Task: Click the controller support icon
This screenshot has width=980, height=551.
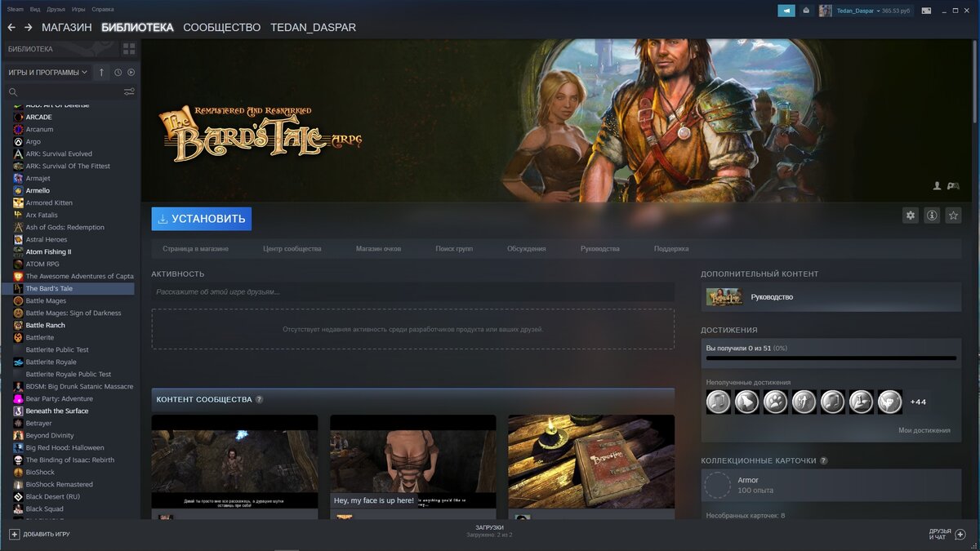Action: [x=953, y=186]
